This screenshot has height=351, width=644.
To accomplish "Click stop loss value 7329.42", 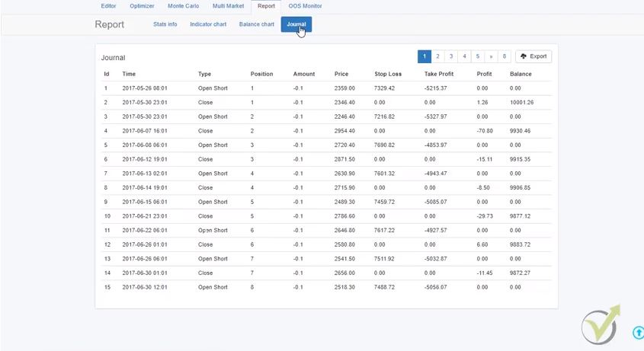I will (384, 88).
